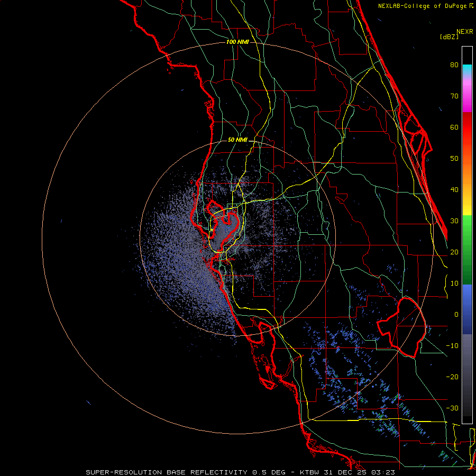Click the blue segment of the color bar
This screenshot has height=476, width=476.
click(467, 309)
